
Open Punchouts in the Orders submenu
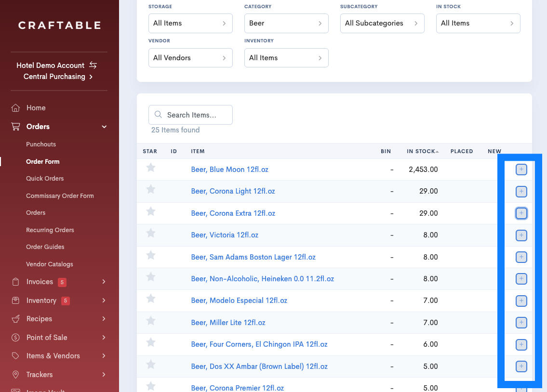pos(41,144)
